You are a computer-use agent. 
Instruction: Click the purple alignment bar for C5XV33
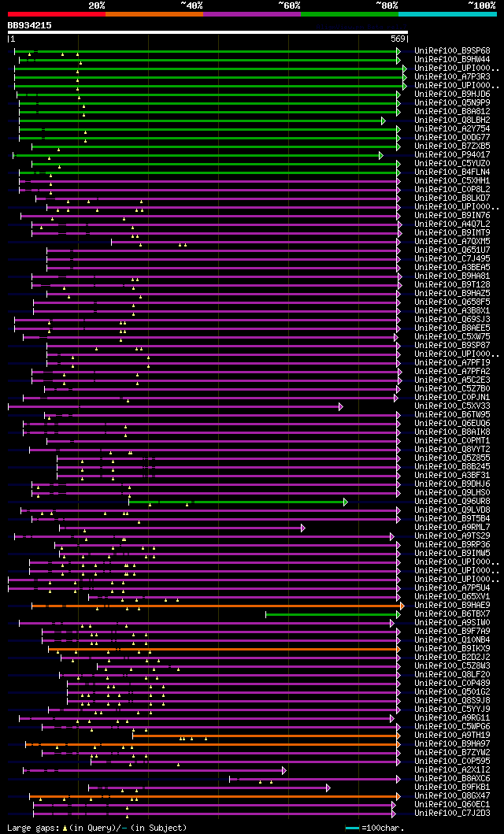coord(176,406)
